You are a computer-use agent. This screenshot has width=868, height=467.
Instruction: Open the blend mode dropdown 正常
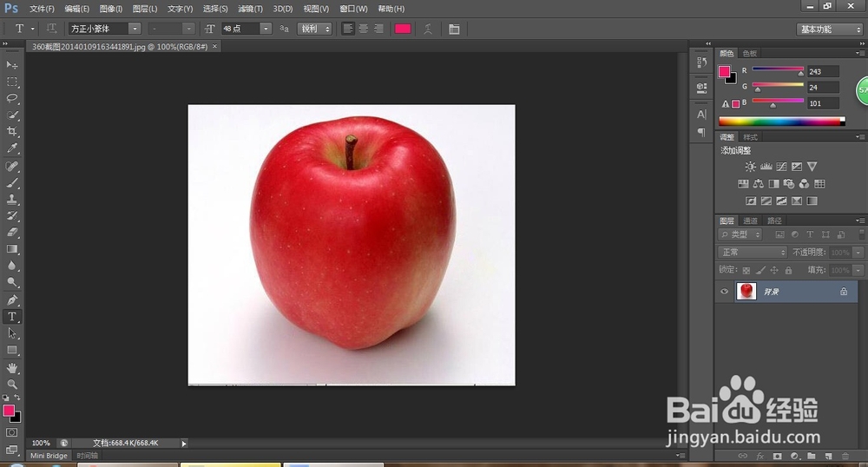coord(753,253)
